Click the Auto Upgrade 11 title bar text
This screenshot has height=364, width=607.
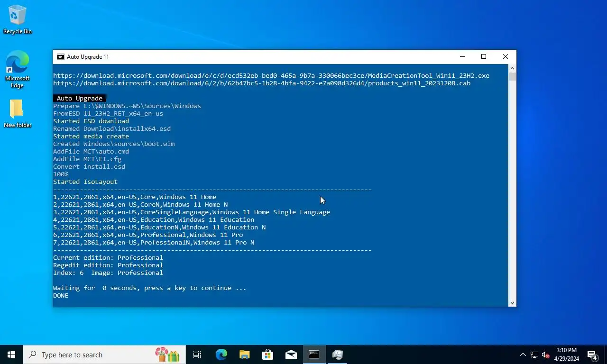(88, 57)
